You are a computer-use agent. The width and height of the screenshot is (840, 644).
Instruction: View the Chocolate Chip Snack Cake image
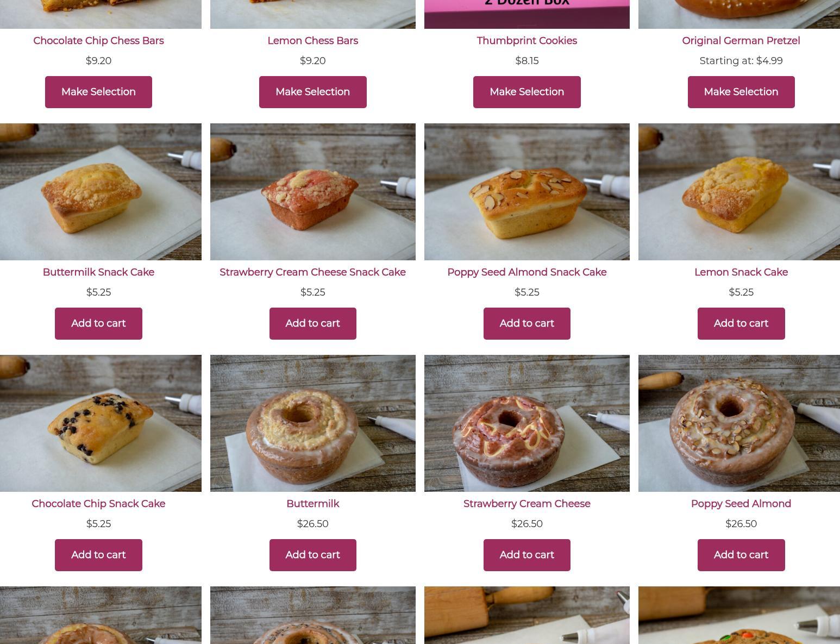(x=101, y=423)
